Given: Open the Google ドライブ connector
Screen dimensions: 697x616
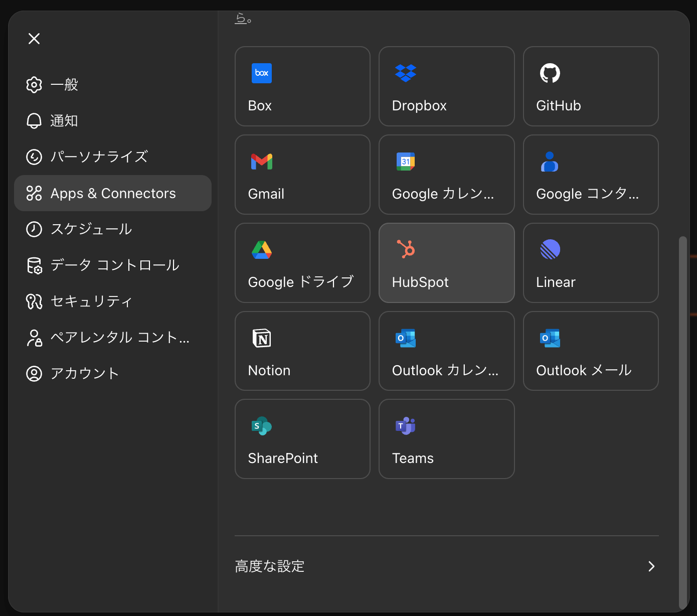Looking at the screenshot, I should pos(302,263).
